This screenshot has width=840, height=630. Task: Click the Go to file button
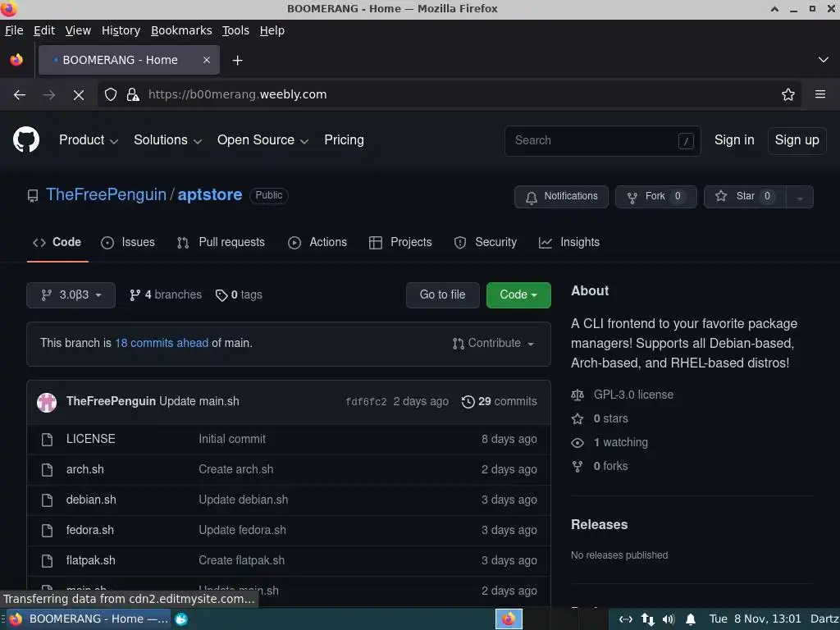(442, 295)
